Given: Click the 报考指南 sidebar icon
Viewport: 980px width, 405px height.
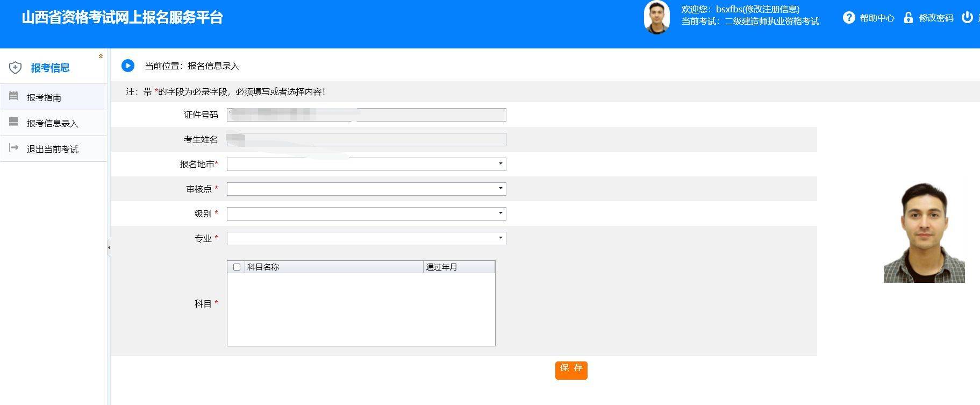Looking at the screenshot, I should [x=14, y=96].
